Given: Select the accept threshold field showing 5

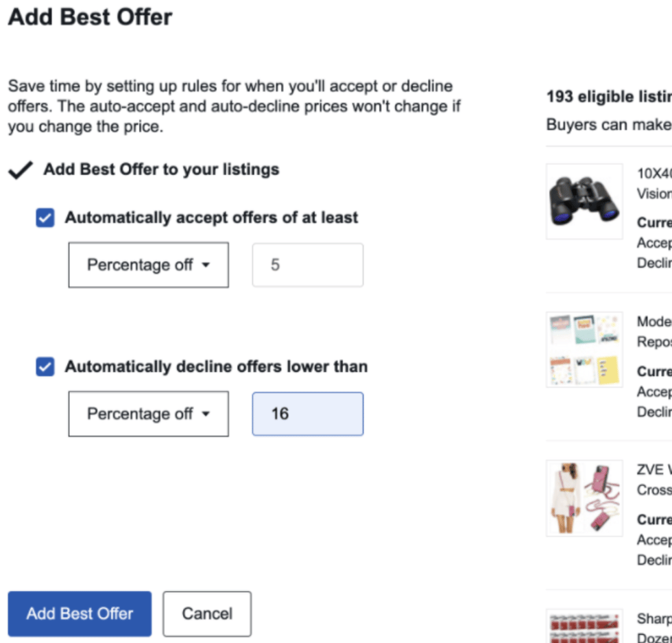Looking at the screenshot, I should point(307,265).
